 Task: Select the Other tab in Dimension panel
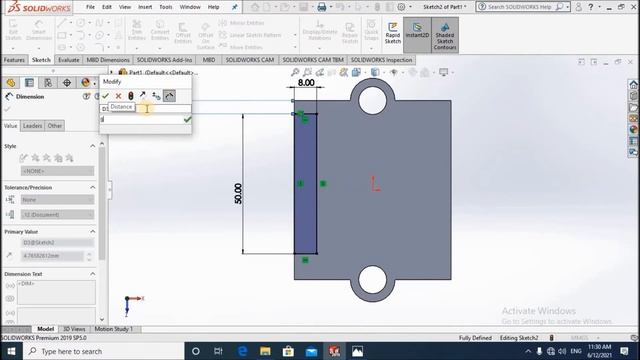point(55,126)
